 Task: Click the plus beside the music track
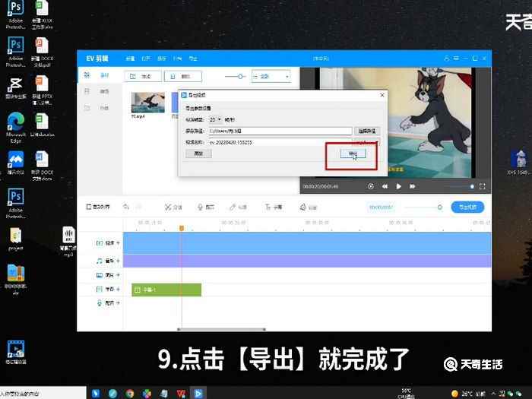coord(118,261)
